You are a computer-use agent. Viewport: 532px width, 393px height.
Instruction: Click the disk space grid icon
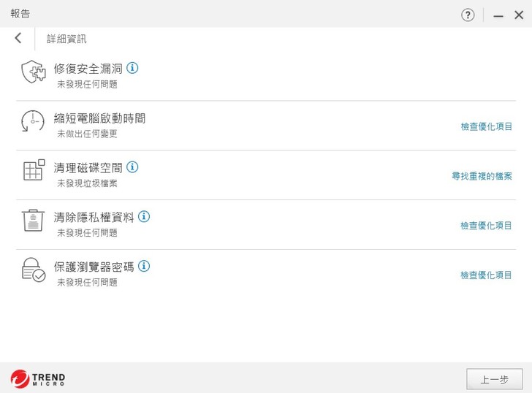pos(33,170)
